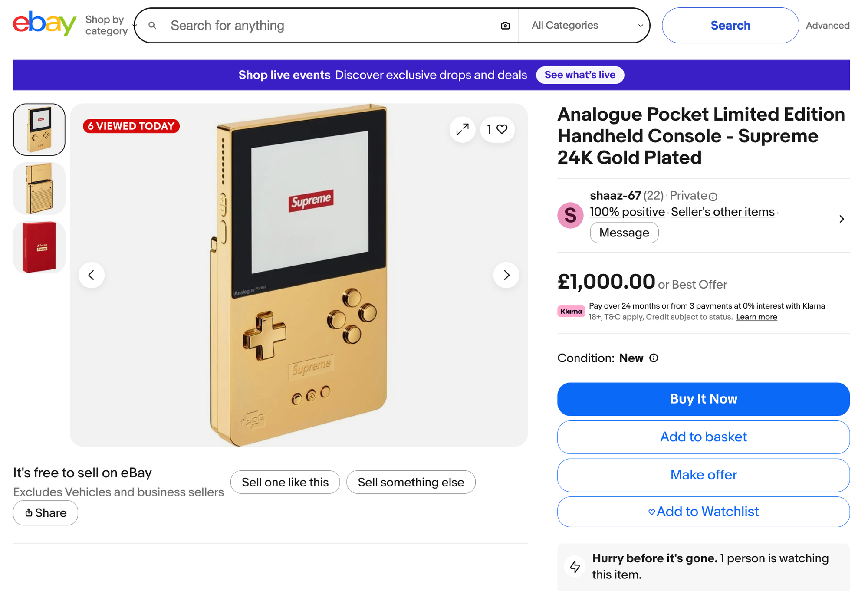Open camera image search icon
The width and height of the screenshot is (868, 591).
(505, 26)
